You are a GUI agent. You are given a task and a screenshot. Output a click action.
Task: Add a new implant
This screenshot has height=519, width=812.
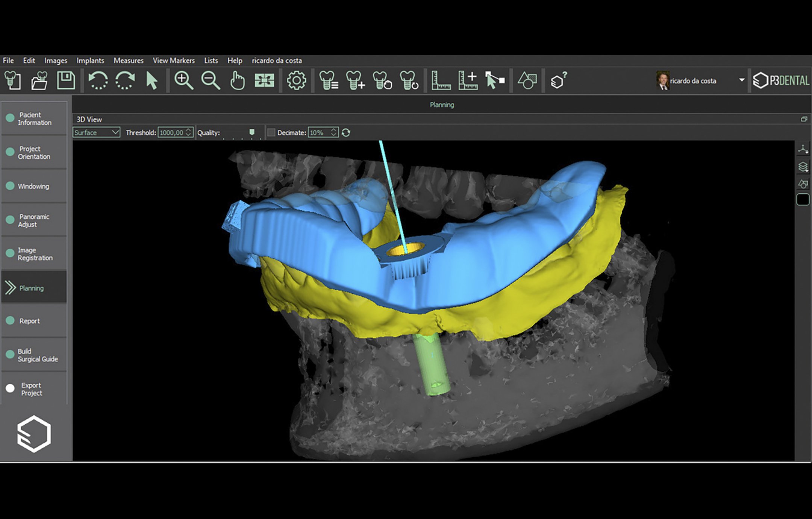coord(355,80)
